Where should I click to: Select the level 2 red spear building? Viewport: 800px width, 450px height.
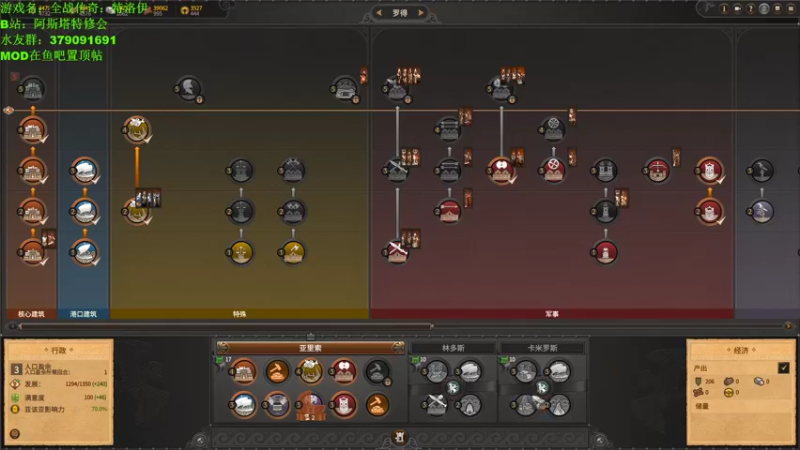click(449, 211)
